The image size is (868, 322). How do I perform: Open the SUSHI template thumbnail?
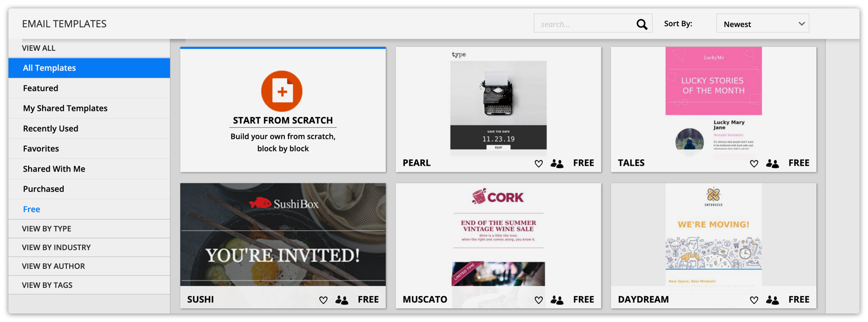(283, 235)
